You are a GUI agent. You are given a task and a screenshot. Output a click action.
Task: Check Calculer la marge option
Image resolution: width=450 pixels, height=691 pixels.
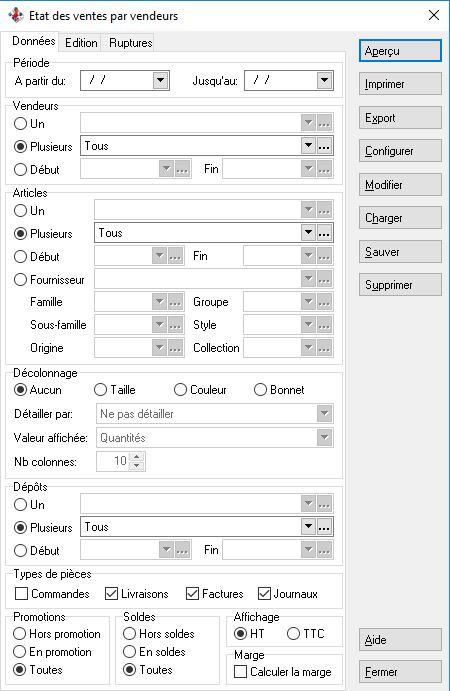[x=240, y=672]
